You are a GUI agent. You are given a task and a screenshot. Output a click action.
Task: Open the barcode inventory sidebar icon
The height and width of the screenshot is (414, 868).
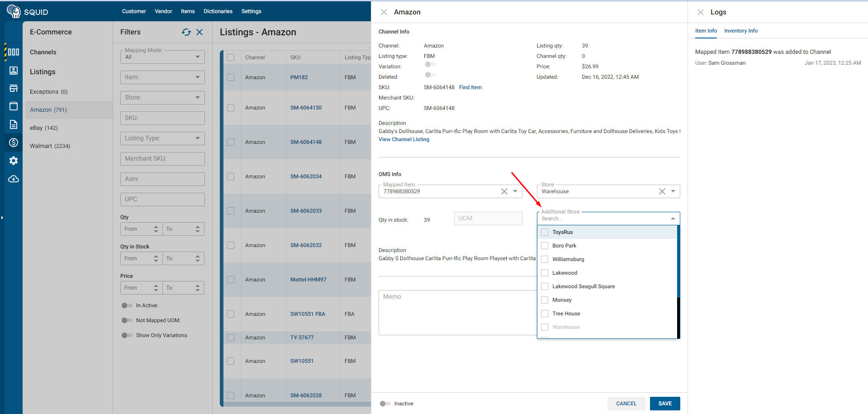pos(14,52)
